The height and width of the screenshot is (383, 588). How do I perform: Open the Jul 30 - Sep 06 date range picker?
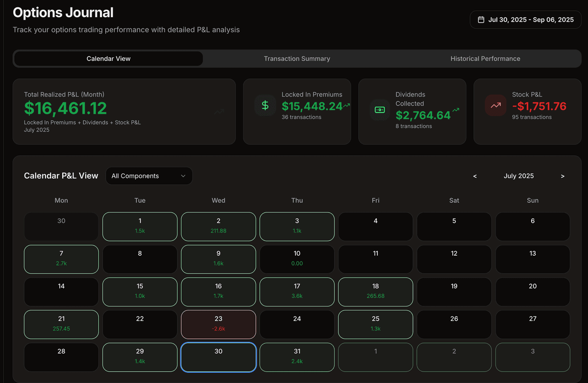(525, 20)
